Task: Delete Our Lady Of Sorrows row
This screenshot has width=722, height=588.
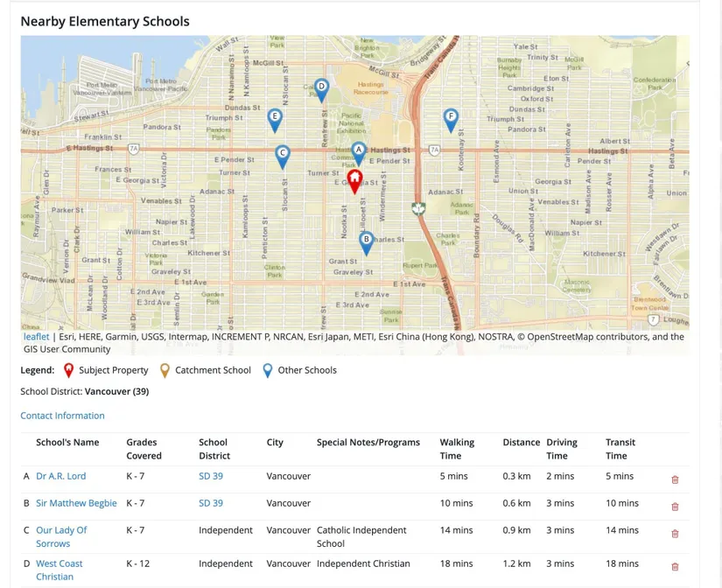Action: 675,534
